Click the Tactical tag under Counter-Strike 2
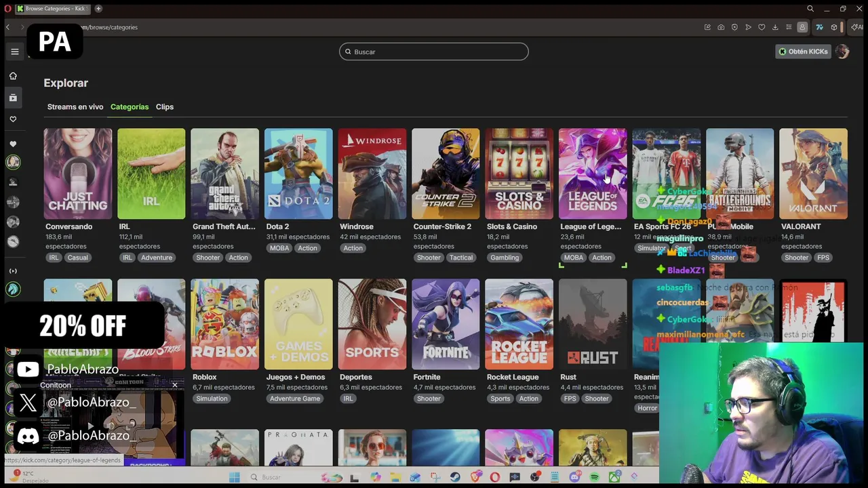This screenshot has height=488, width=868. pyautogui.click(x=461, y=258)
